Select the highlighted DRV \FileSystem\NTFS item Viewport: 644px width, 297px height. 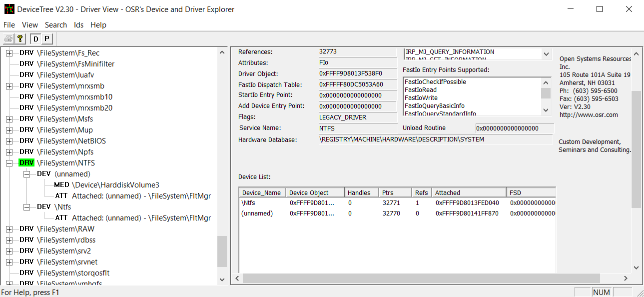57,163
